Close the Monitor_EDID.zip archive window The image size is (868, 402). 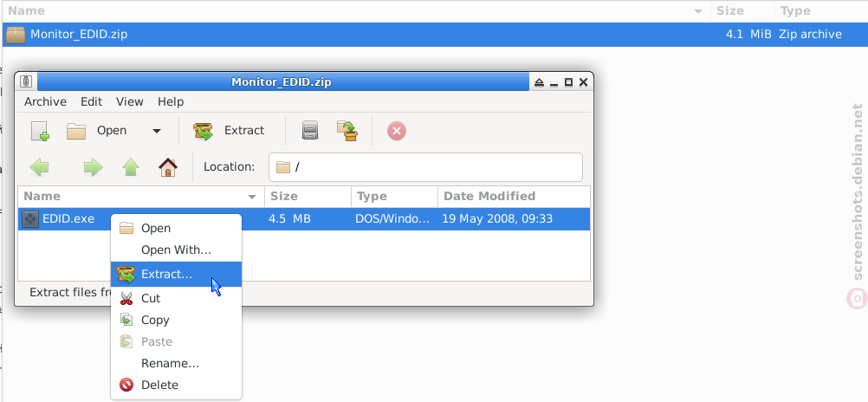(583, 82)
